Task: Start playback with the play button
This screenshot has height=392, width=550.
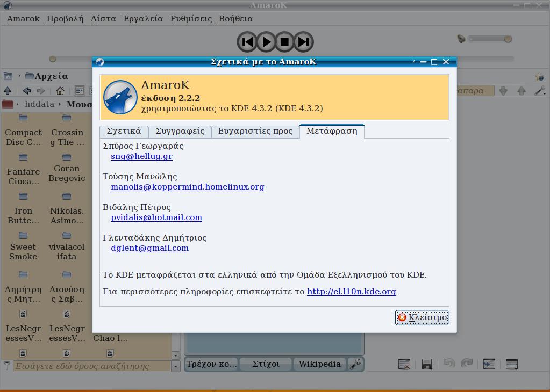Action: [x=266, y=42]
